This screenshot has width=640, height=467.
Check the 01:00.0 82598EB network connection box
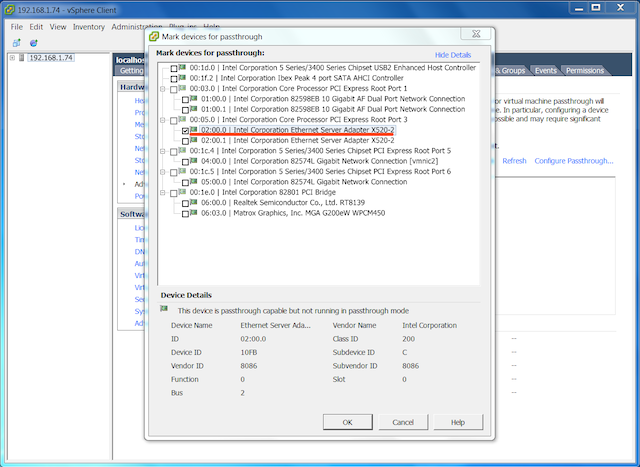click(185, 99)
